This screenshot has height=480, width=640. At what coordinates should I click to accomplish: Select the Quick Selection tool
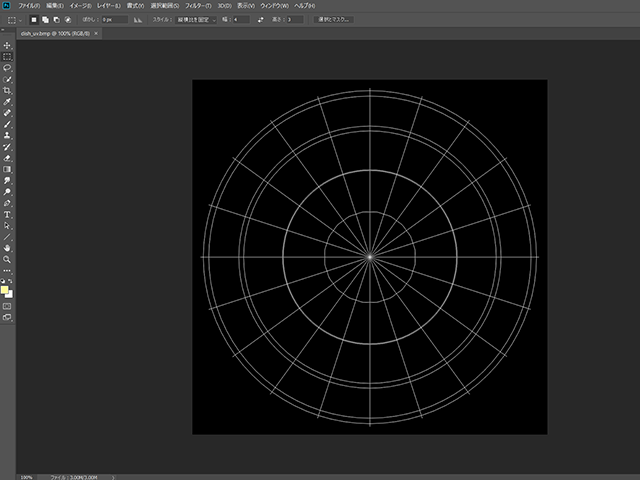coord(7,79)
